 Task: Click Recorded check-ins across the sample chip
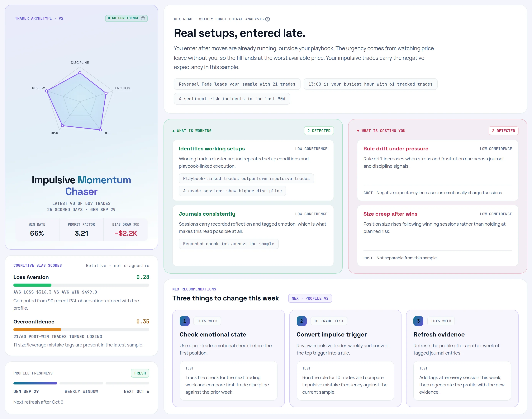(x=229, y=244)
